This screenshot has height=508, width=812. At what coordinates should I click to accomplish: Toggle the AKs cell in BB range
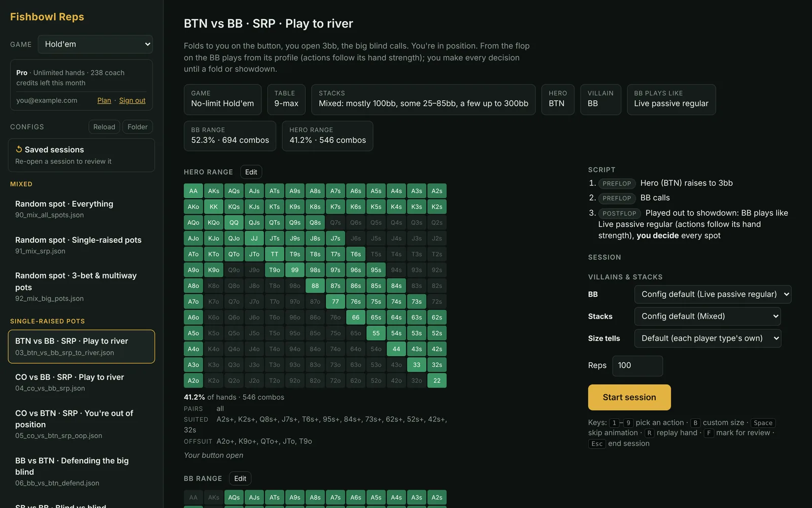214,498
